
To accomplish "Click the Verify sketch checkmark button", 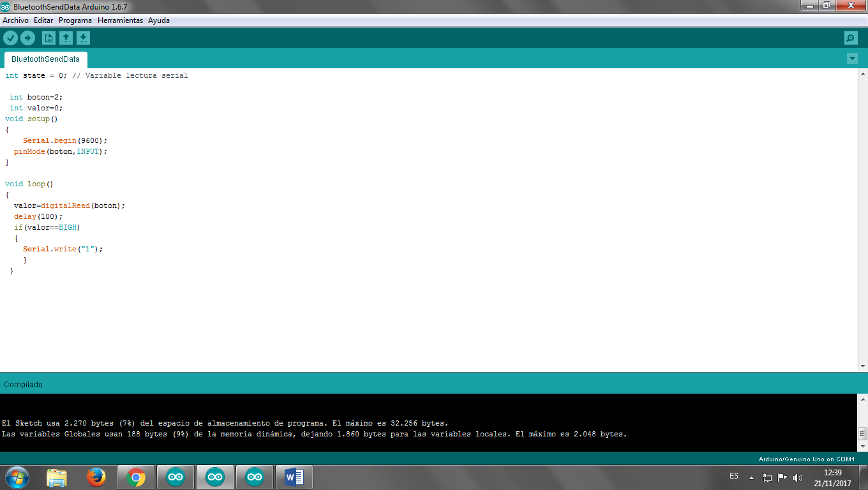I will coord(11,38).
